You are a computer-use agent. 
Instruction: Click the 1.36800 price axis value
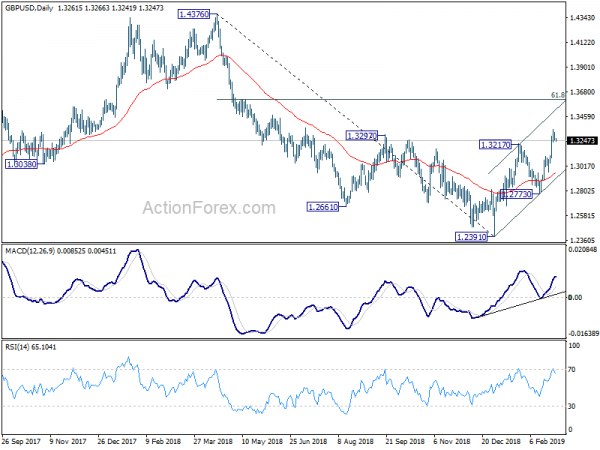tap(582, 92)
